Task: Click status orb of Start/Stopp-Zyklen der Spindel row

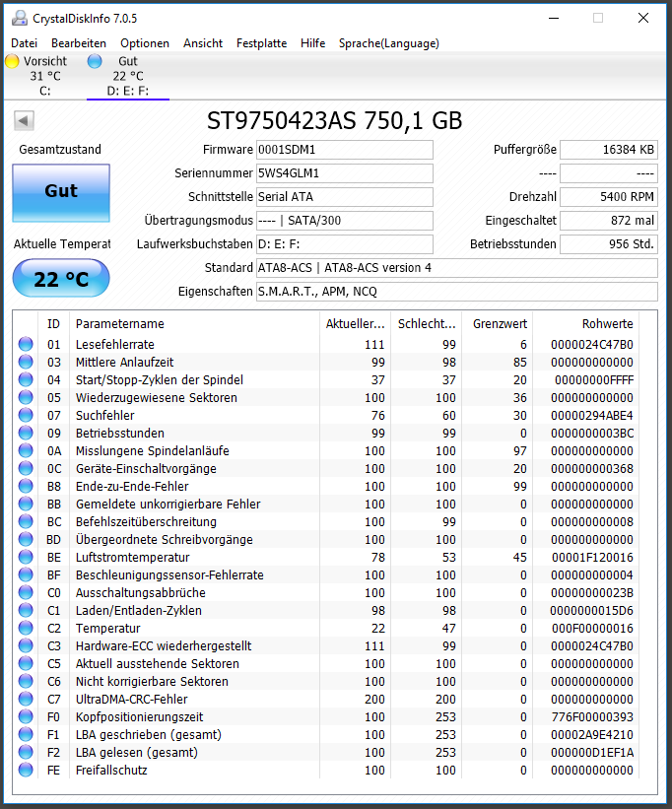Action: [26, 379]
